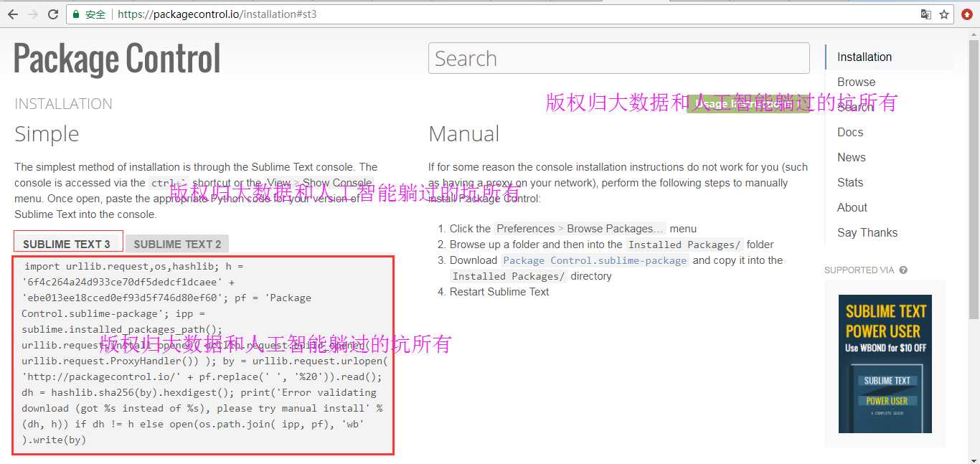Click the Restart Sublime Text step text
Viewport: 980px width, 464px height.
pyautogui.click(x=499, y=292)
